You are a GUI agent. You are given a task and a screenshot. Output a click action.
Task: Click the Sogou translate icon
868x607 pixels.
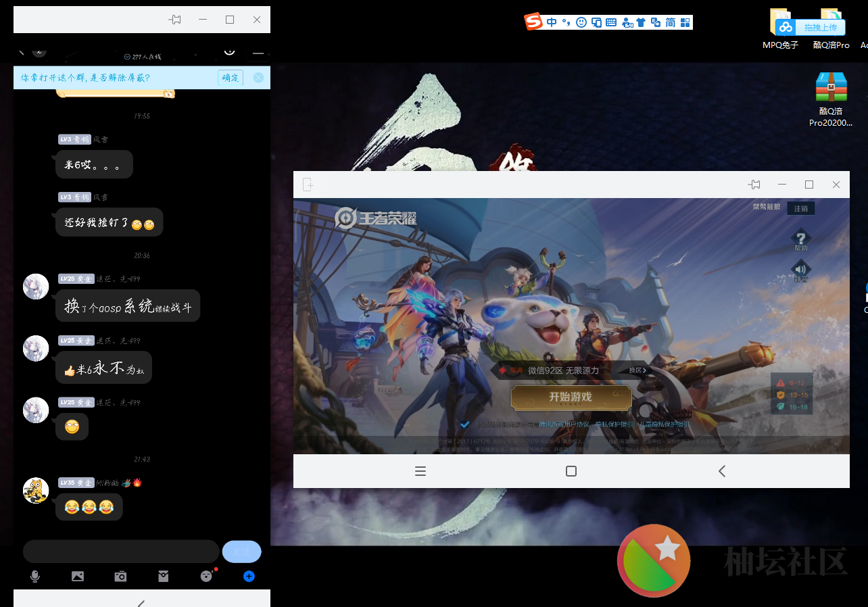coord(656,22)
